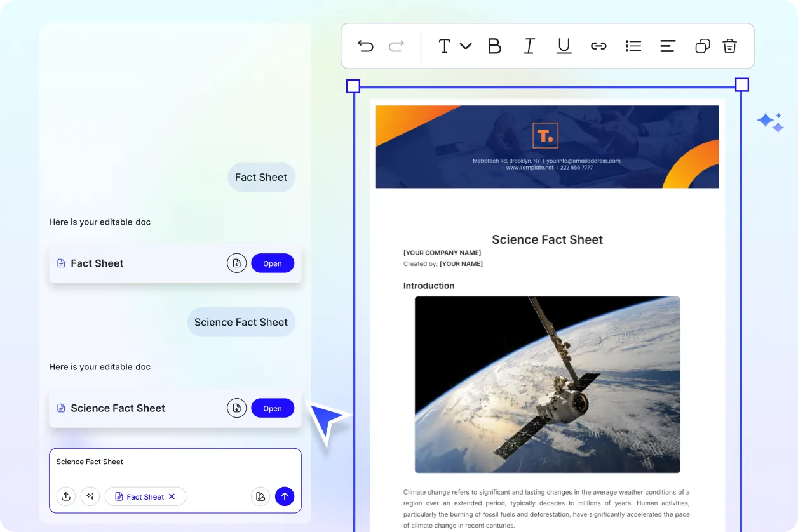The width and height of the screenshot is (798, 532).
Task: Open the Science Fact Sheet document
Action: click(x=273, y=408)
